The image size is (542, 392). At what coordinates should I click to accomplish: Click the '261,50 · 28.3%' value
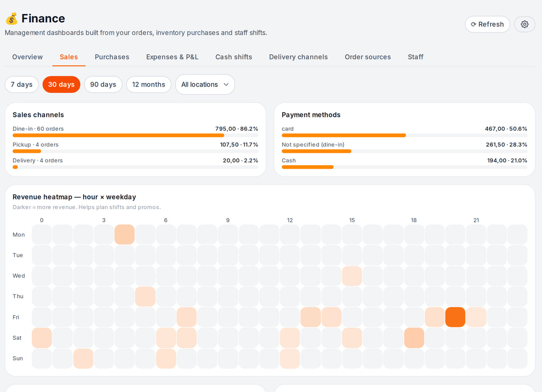pos(506,144)
